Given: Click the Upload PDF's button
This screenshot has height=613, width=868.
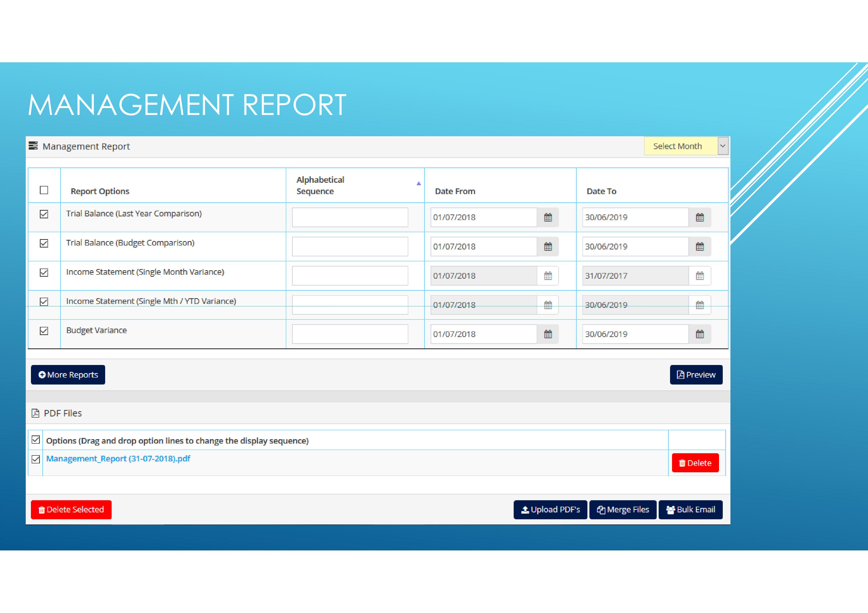Looking at the screenshot, I should coord(550,509).
